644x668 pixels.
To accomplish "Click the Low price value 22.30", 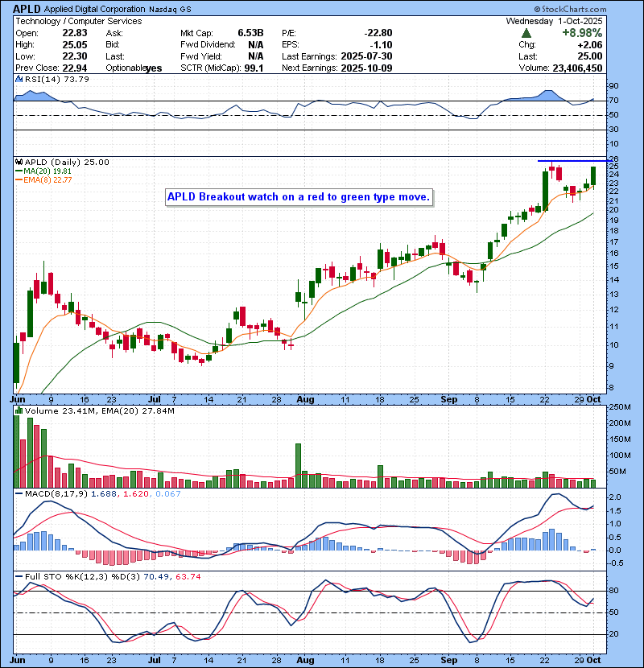I will [x=75, y=56].
